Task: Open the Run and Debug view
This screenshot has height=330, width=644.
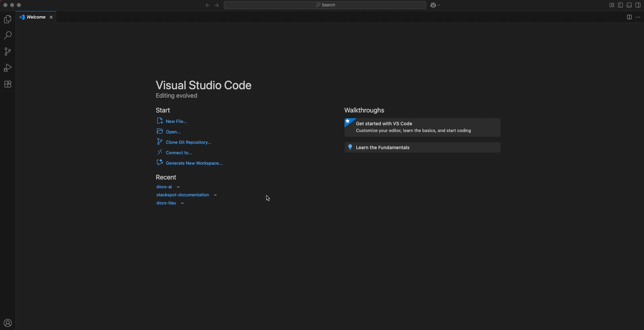Action: click(x=7, y=68)
